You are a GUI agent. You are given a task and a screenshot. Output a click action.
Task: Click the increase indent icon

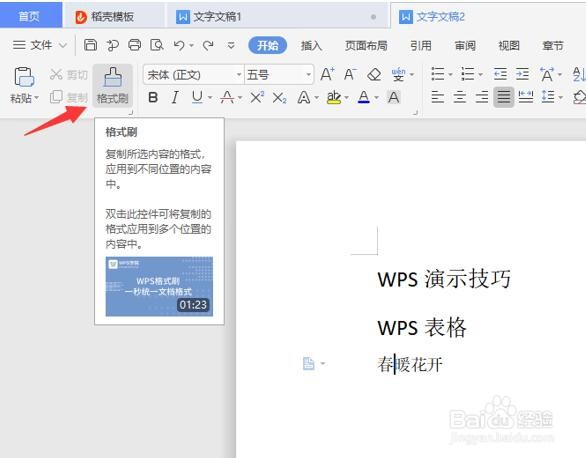(522, 74)
